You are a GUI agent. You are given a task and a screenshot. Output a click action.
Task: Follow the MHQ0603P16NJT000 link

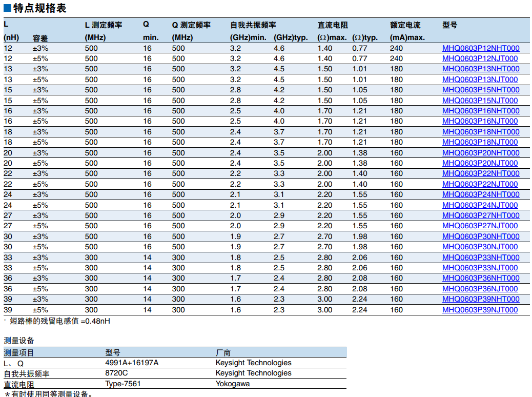(480, 121)
